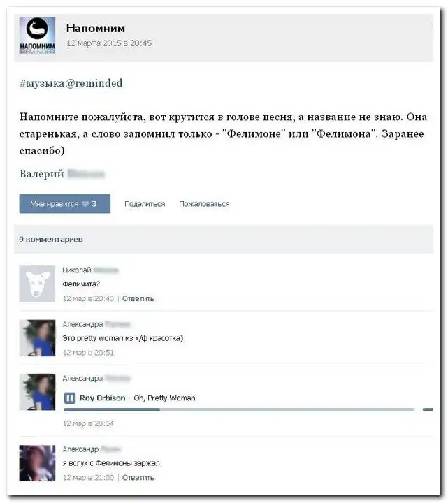Click the heart icon in like button
The height and width of the screenshot is (503, 448).
[x=85, y=204]
